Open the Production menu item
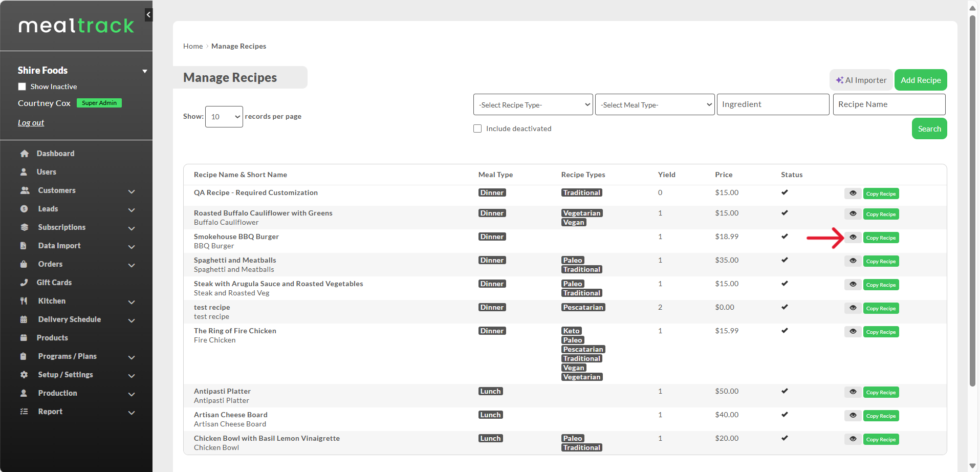 58,393
